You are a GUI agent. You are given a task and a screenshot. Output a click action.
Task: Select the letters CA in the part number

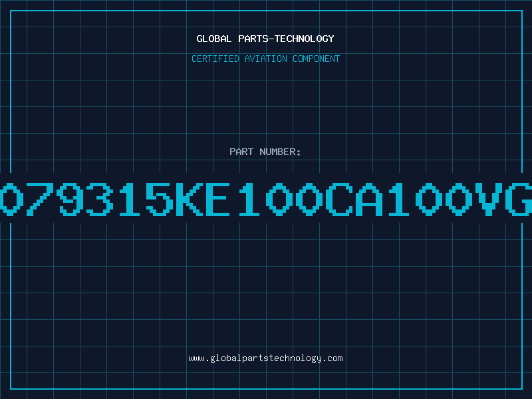354,199
